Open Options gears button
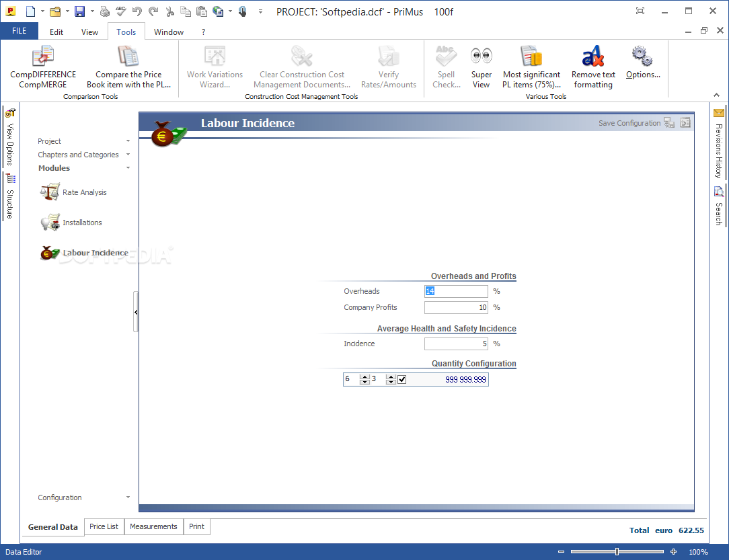The image size is (729, 560). (x=643, y=63)
